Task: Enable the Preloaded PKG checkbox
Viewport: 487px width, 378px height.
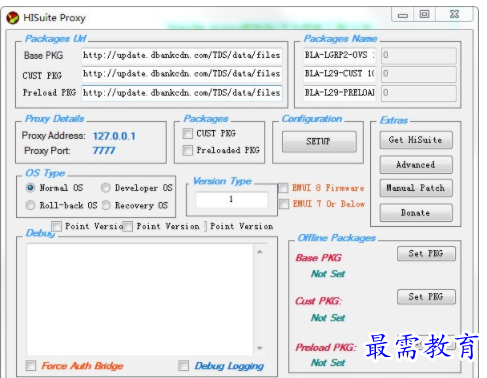Action: pyautogui.click(x=187, y=150)
